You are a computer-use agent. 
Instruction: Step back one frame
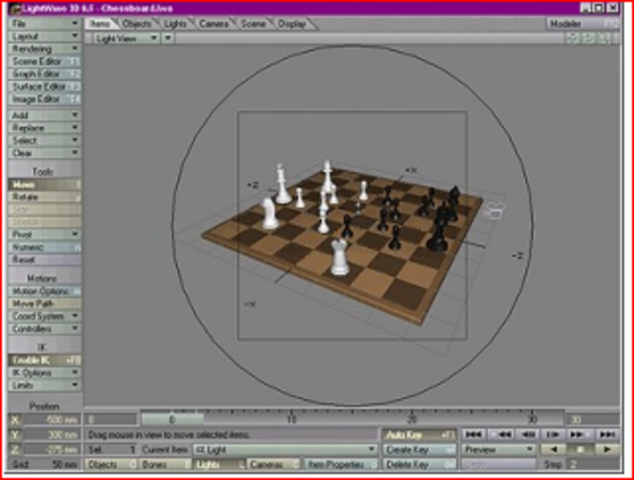pos(527,435)
